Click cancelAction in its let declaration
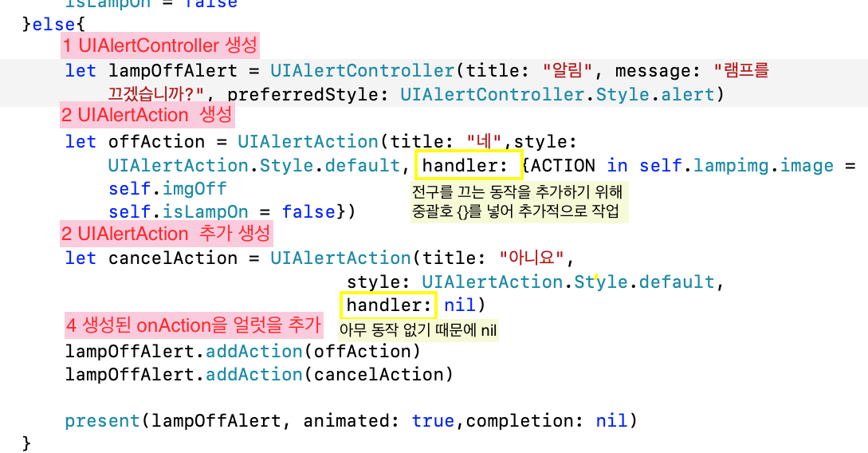The height and width of the screenshot is (453, 868). (x=173, y=258)
